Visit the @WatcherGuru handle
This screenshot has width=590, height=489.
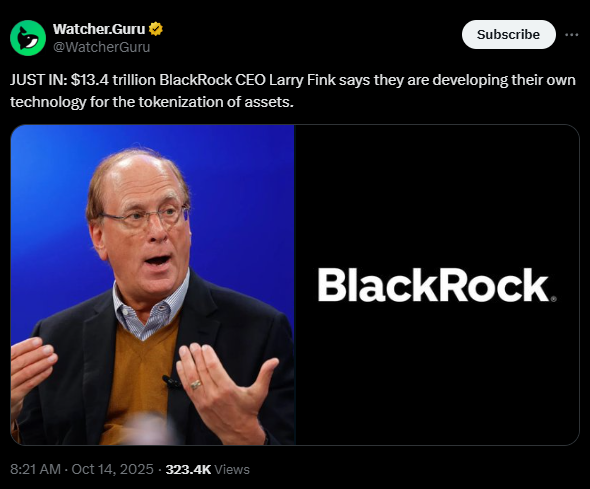point(102,47)
